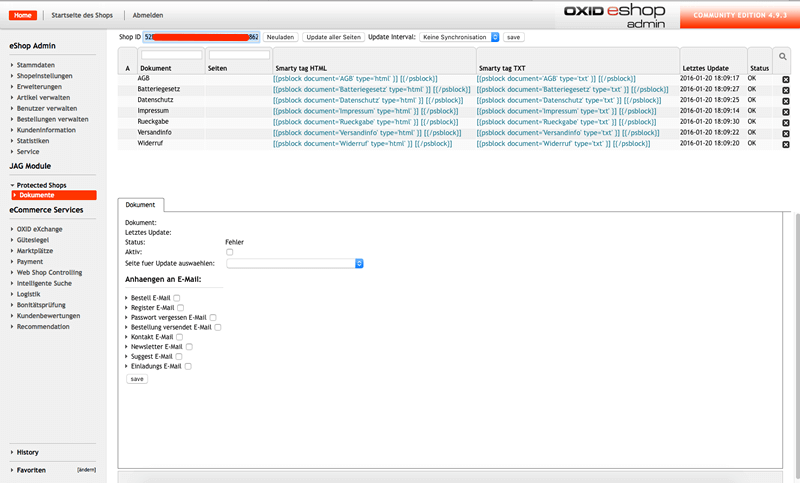The width and height of the screenshot is (800, 483).
Task: Remove the Datenschutz row with X icon
Action: pyautogui.click(x=786, y=101)
